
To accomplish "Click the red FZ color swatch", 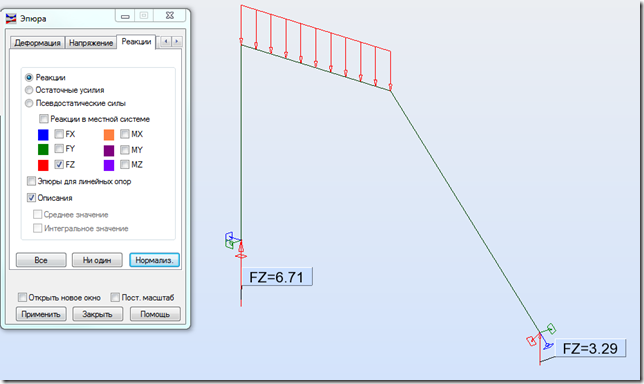I will (x=43, y=165).
